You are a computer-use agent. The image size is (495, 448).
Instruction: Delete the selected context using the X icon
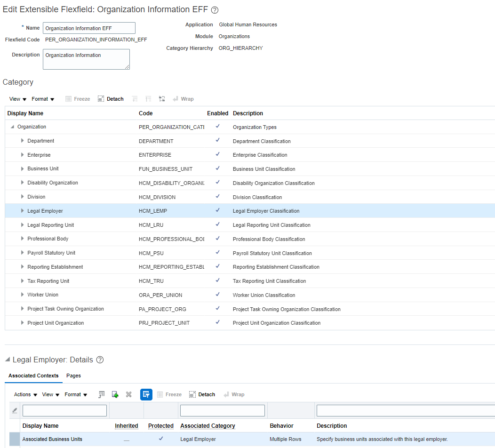[x=128, y=394]
